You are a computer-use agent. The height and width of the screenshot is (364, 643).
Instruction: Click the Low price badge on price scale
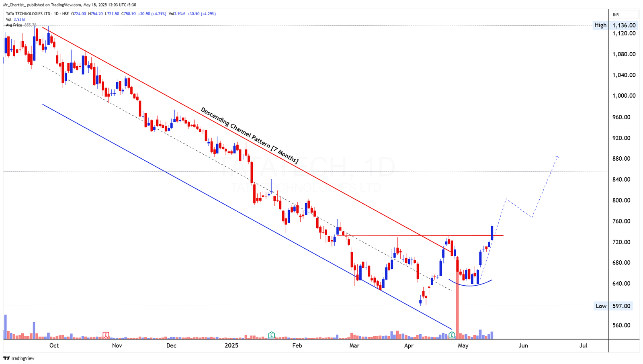(600, 306)
